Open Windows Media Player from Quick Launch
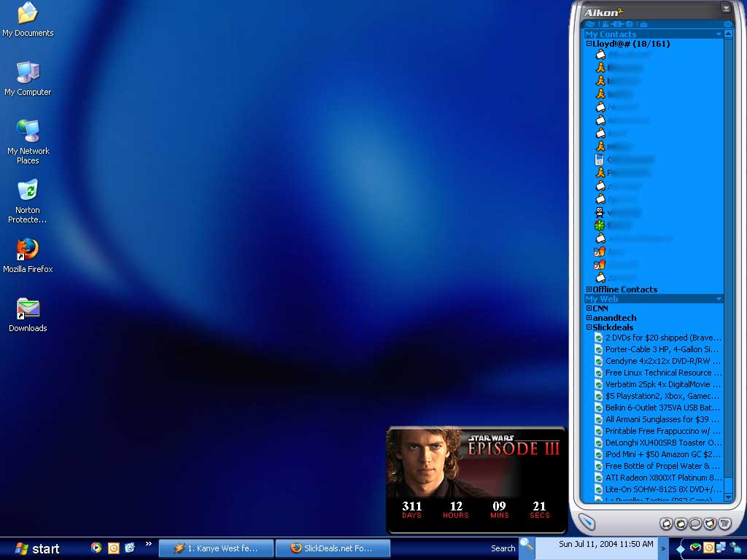This screenshot has height=560, width=747. click(x=96, y=548)
